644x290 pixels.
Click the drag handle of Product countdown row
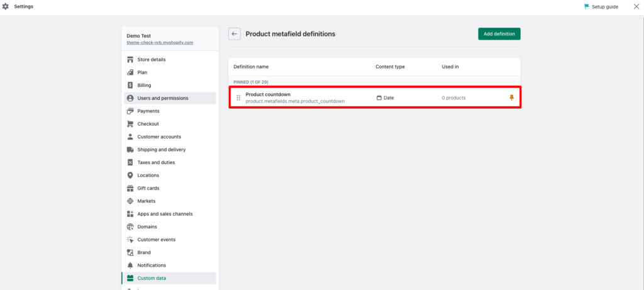click(x=238, y=98)
